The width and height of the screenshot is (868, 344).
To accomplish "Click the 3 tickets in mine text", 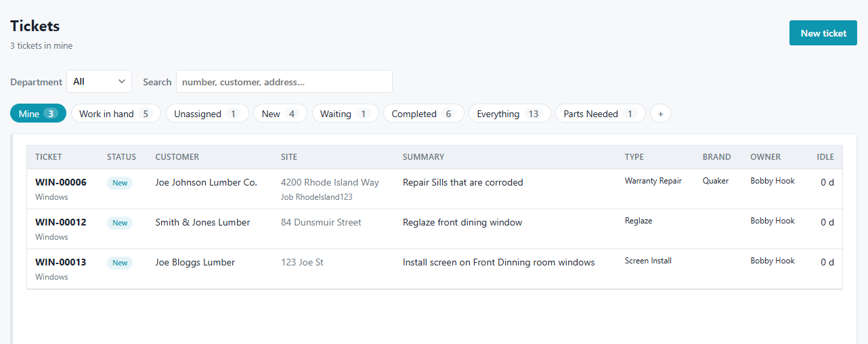I will 41,46.
